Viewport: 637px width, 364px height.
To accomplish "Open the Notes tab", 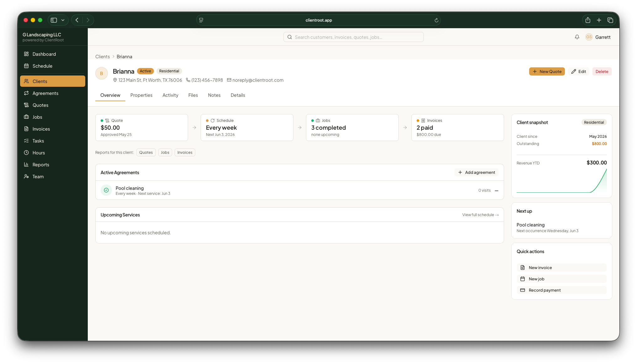I will click(214, 95).
